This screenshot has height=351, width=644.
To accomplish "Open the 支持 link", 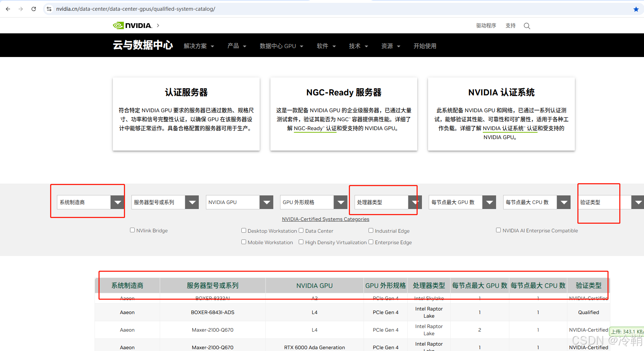I will pyautogui.click(x=510, y=25).
